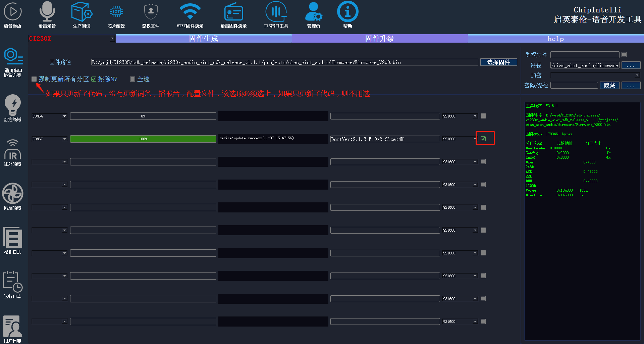Open the 语音固件烧录 voice firmware burner
644x344 pixels.
(x=233, y=15)
